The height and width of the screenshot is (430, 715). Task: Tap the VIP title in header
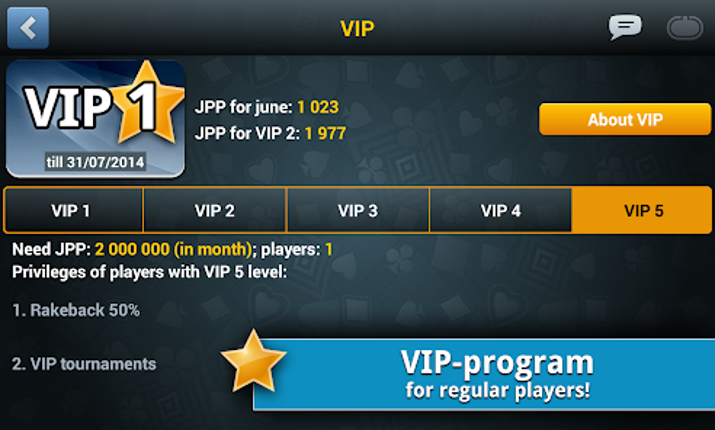[x=357, y=28]
